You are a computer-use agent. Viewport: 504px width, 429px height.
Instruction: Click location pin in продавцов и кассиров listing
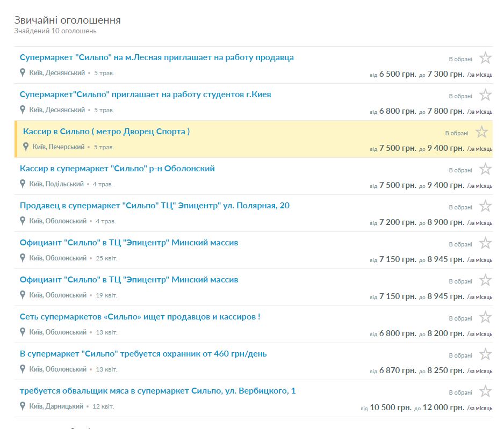pos(23,332)
